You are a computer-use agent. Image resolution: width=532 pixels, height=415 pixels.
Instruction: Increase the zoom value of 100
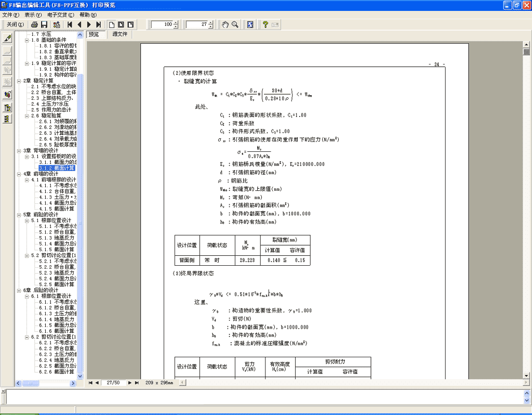coord(176,23)
